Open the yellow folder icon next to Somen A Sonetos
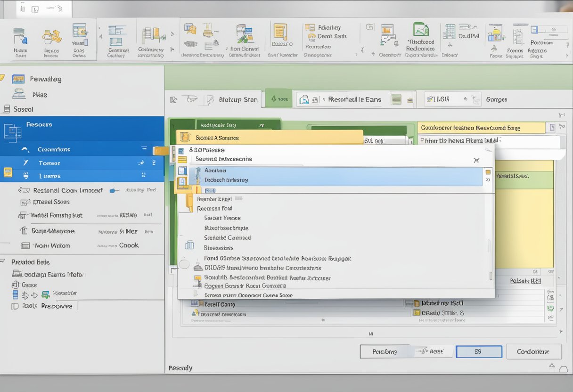573x392 pixels. tap(184, 137)
